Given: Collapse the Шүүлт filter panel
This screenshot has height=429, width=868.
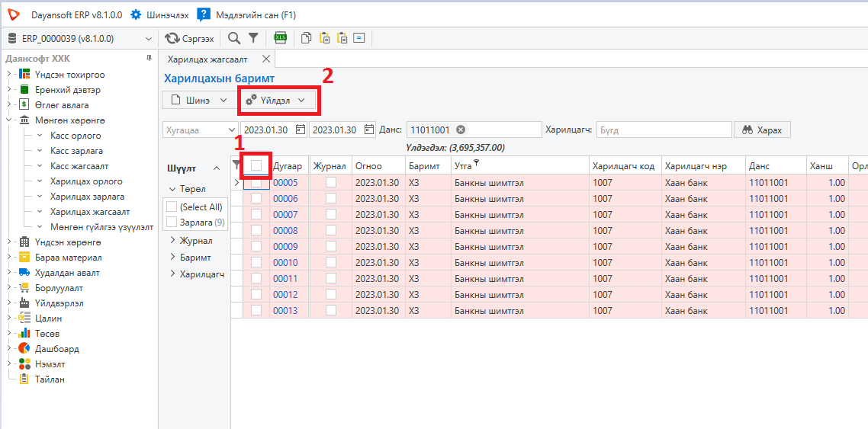Looking at the screenshot, I should coord(217,168).
